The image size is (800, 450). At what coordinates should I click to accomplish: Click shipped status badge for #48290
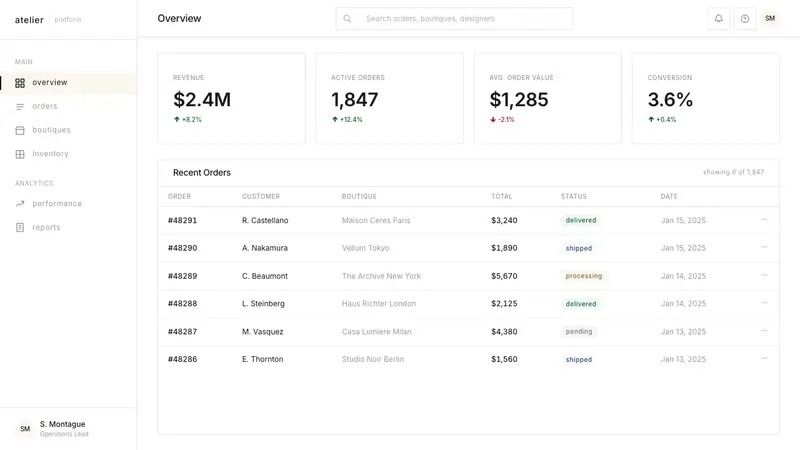(x=579, y=248)
